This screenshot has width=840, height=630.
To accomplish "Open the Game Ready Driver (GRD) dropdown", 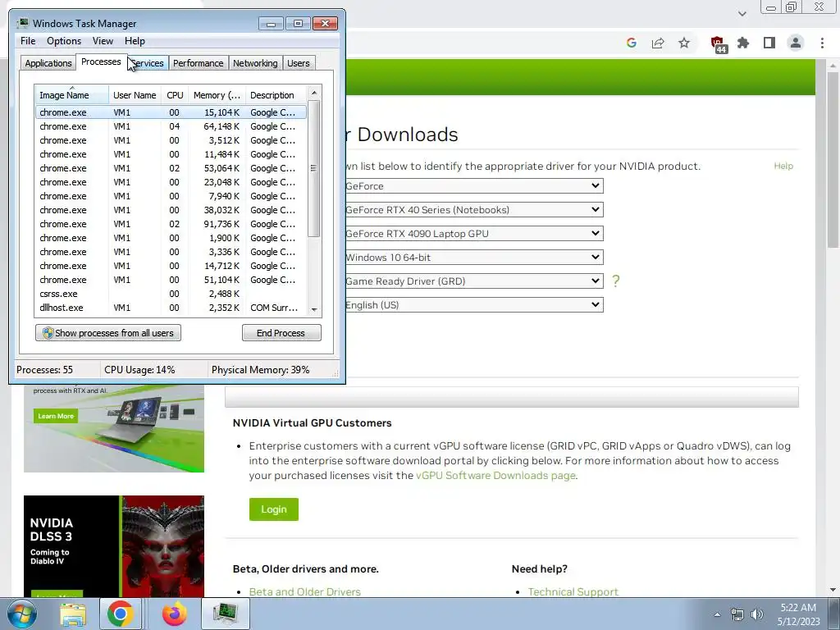I will (473, 281).
